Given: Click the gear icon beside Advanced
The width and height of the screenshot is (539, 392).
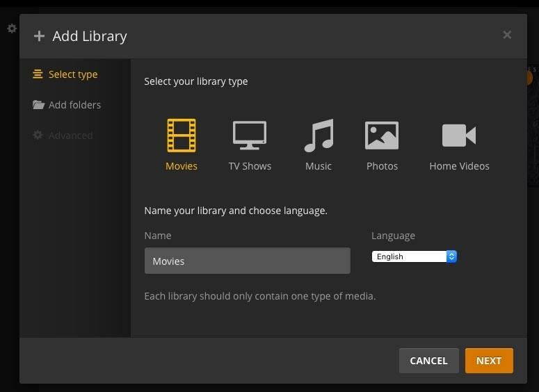Looking at the screenshot, I should (38, 136).
